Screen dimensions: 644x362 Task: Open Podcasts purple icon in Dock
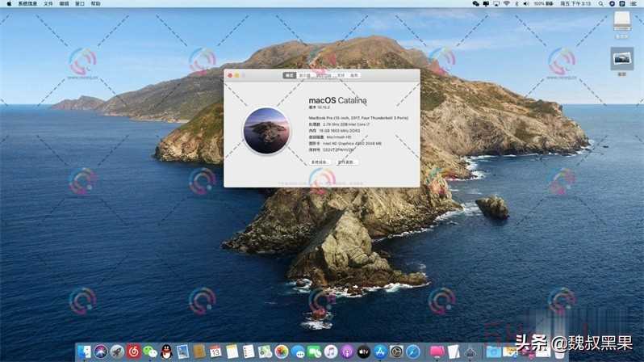pyautogui.click(x=347, y=352)
